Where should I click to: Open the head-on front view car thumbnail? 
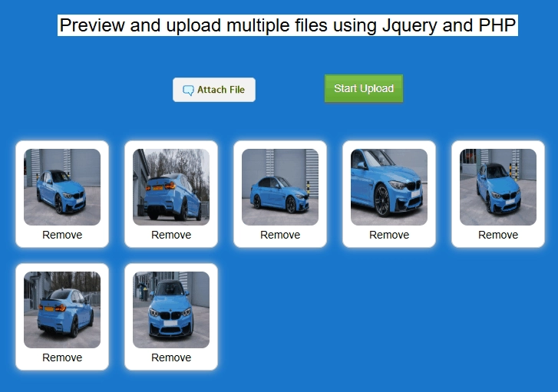171,309
